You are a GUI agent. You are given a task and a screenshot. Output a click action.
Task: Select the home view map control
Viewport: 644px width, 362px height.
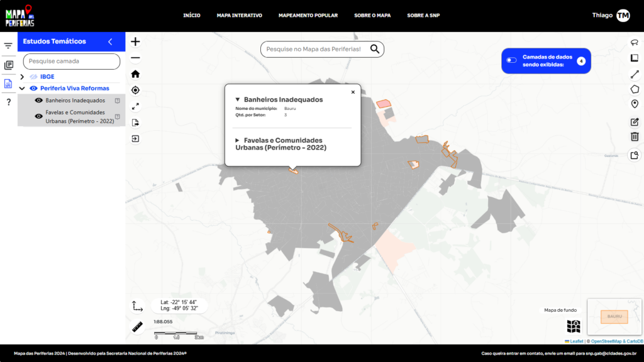(135, 74)
